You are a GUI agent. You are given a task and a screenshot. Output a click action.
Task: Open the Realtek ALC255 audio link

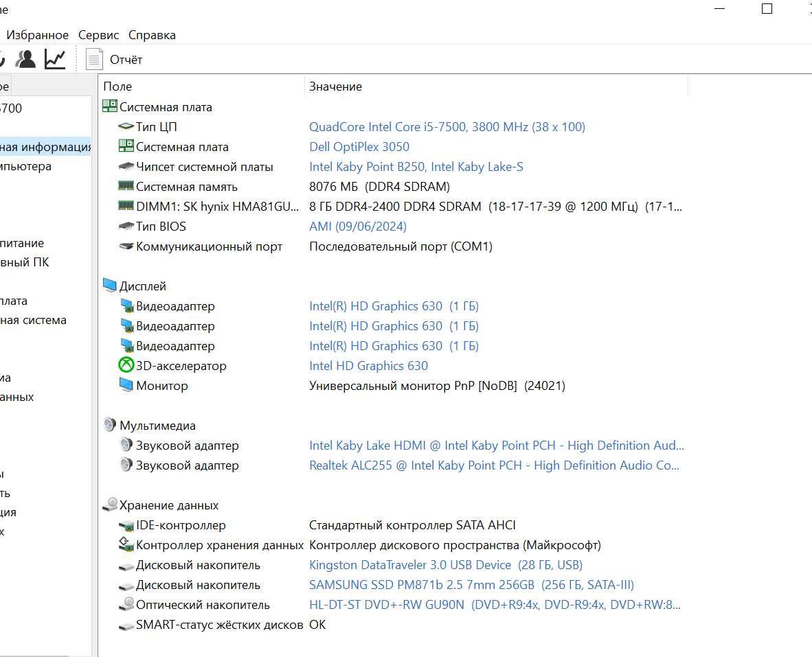[x=494, y=465]
